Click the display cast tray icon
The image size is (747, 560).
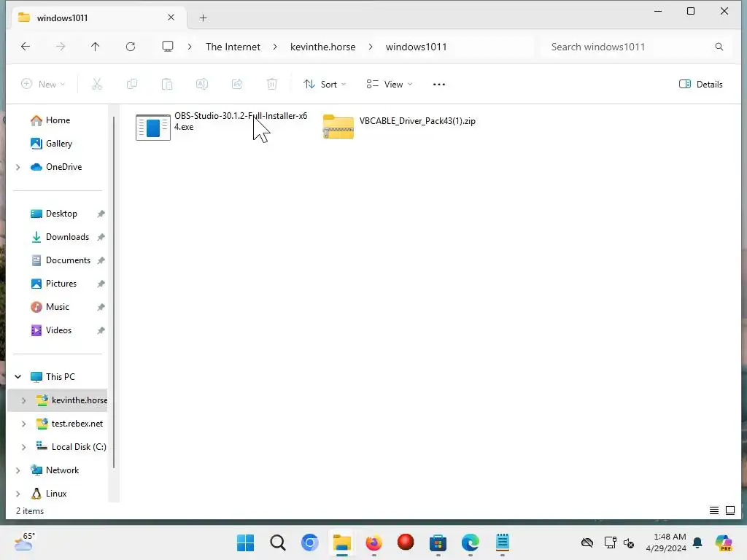(x=609, y=542)
